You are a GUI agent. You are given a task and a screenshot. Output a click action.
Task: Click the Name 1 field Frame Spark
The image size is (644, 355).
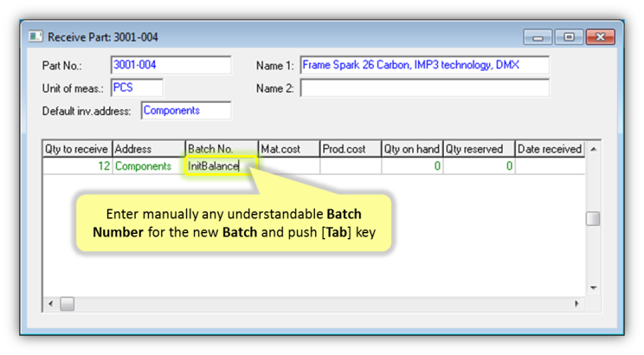425,65
